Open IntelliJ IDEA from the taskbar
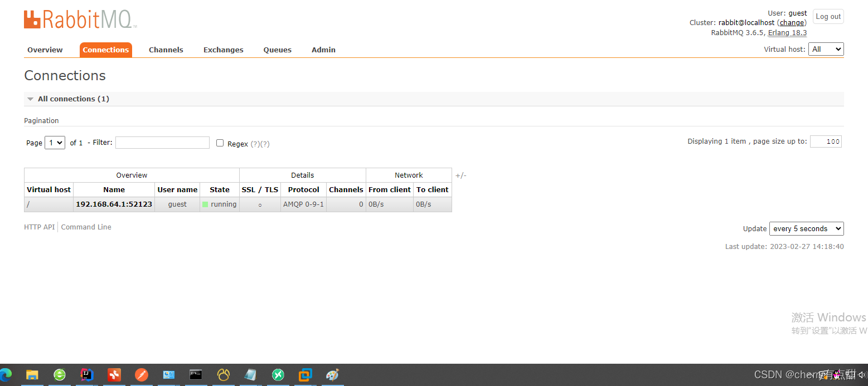Image resolution: width=868 pixels, height=386 pixels. coord(86,375)
